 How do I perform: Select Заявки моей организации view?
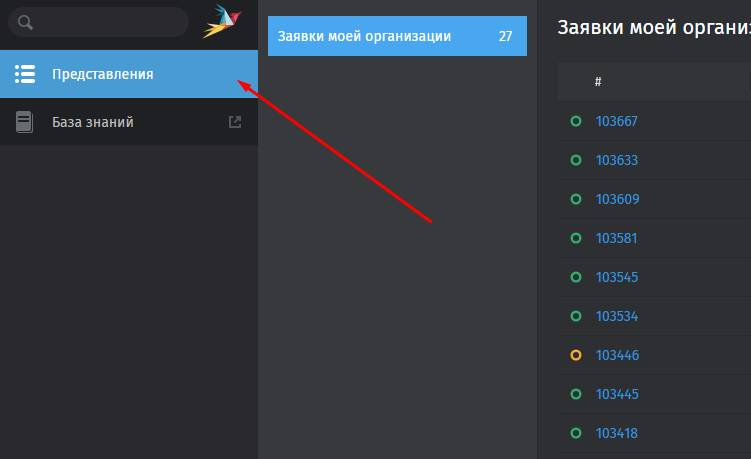click(397, 36)
